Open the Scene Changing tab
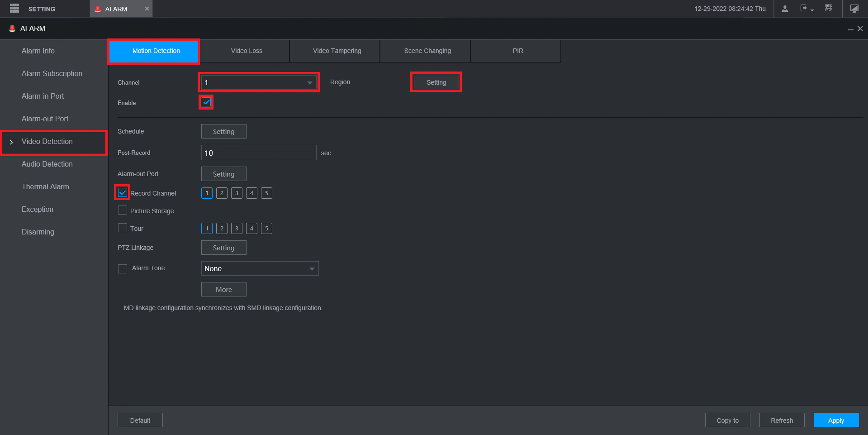This screenshot has height=435, width=868. (427, 51)
